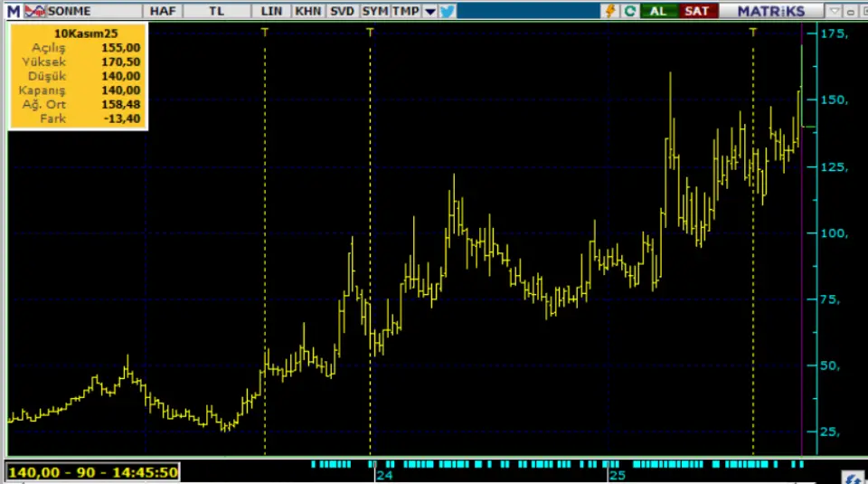Image resolution: width=868 pixels, height=484 pixels.
Task: Toggle LIN linear scale option
Action: 271,11
